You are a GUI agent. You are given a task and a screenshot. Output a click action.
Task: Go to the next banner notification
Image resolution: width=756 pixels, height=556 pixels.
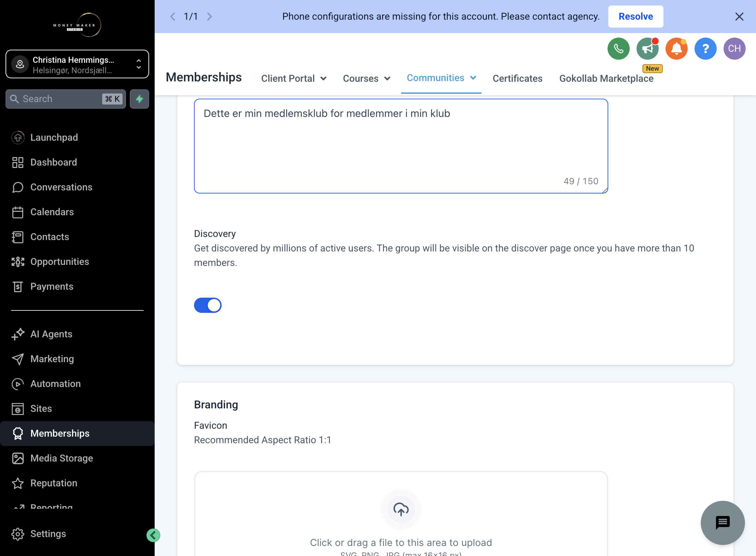click(209, 17)
